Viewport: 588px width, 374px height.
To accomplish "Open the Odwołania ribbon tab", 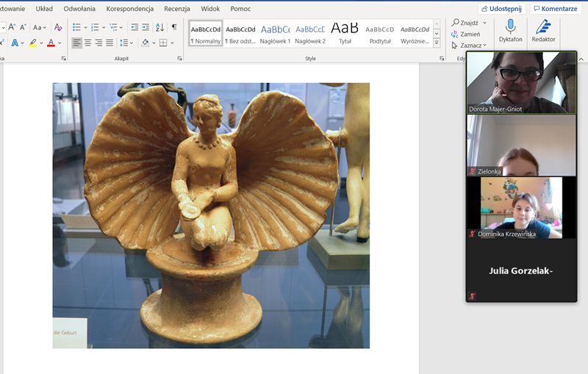I will point(79,9).
